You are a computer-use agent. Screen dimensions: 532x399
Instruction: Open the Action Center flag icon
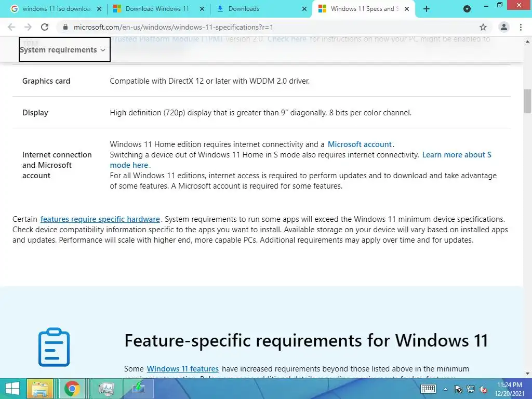click(x=458, y=389)
